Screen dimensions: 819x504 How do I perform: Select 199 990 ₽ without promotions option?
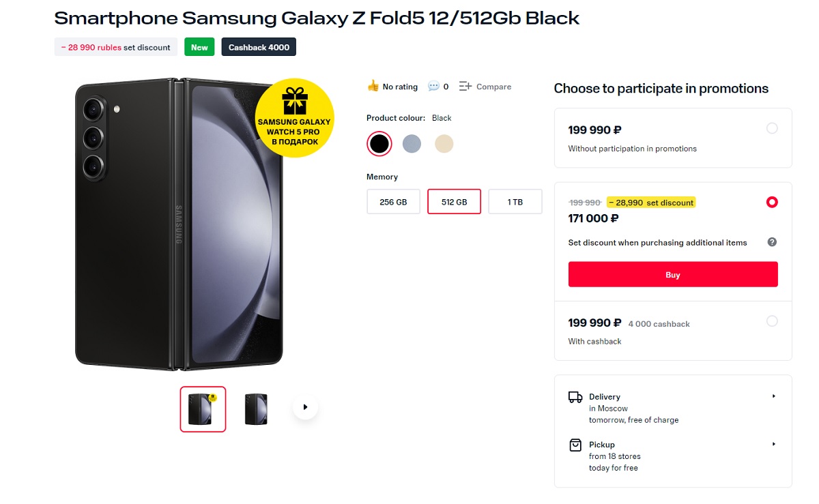coord(772,128)
